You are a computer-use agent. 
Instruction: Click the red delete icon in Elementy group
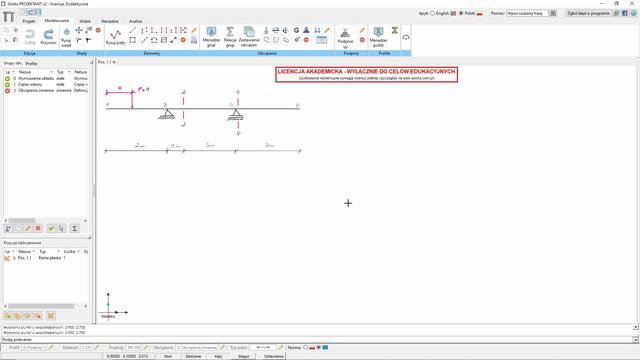(x=183, y=40)
